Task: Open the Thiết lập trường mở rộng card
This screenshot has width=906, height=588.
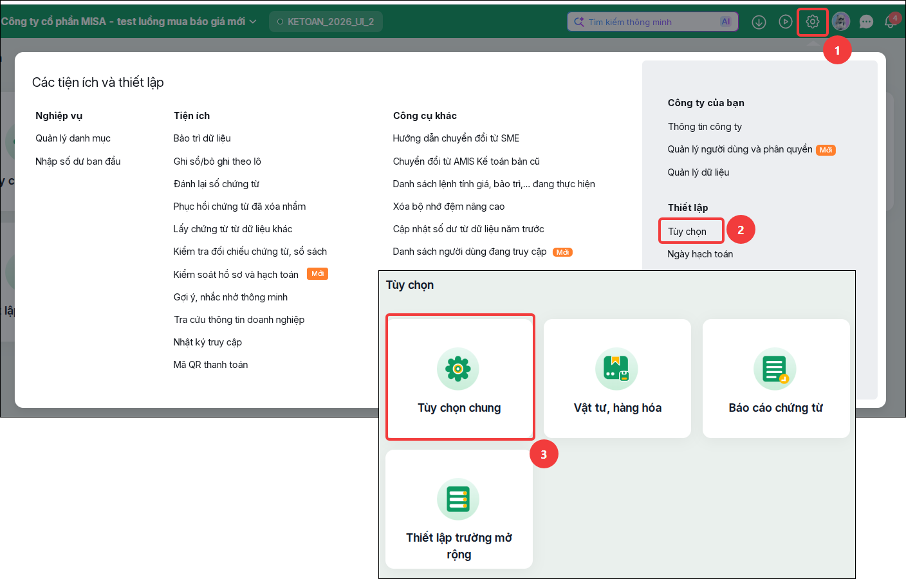Action: coord(459,509)
